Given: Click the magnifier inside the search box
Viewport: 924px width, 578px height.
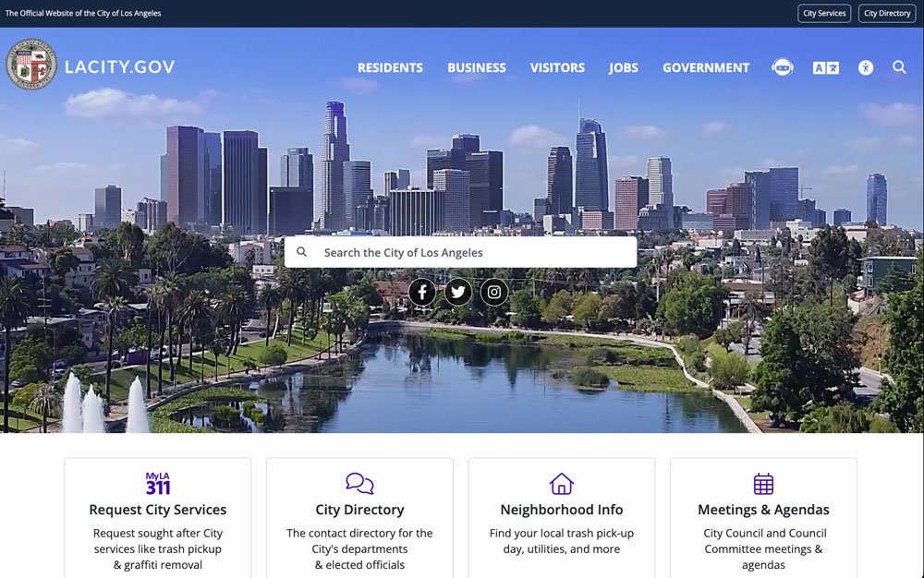Looking at the screenshot, I should [302, 252].
